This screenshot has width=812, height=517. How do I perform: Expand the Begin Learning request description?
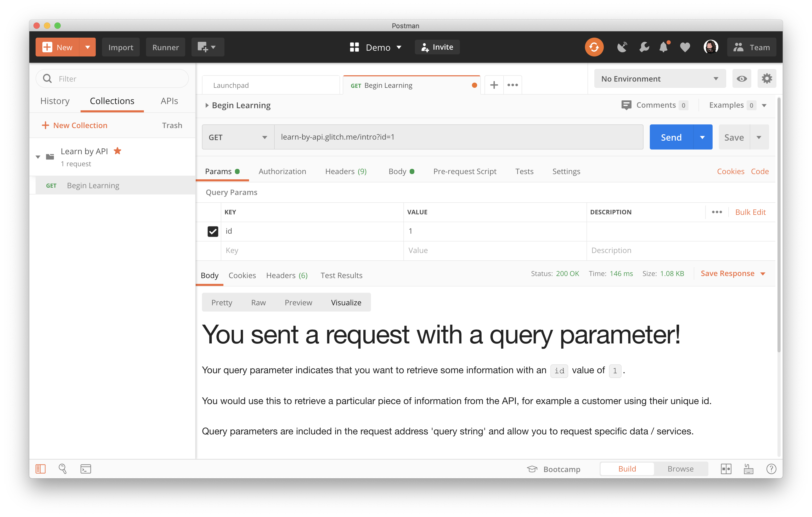click(207, 106)
